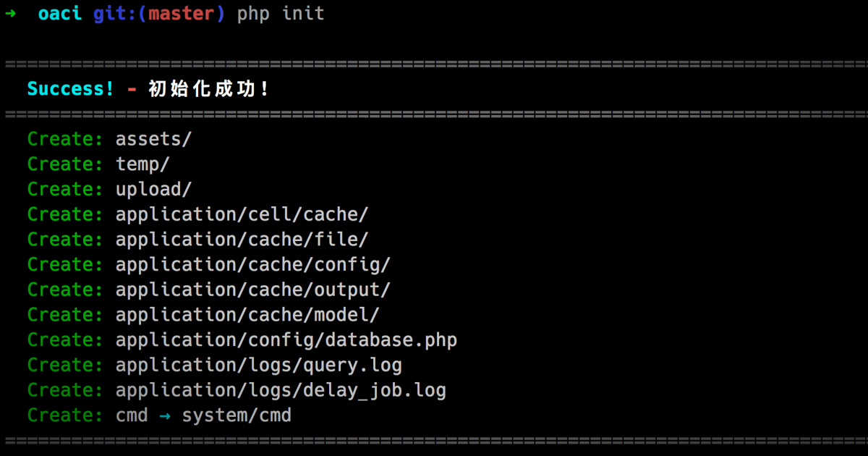Click the 'assets/' path line
This screenshot has width=868, height=456.
153,139
